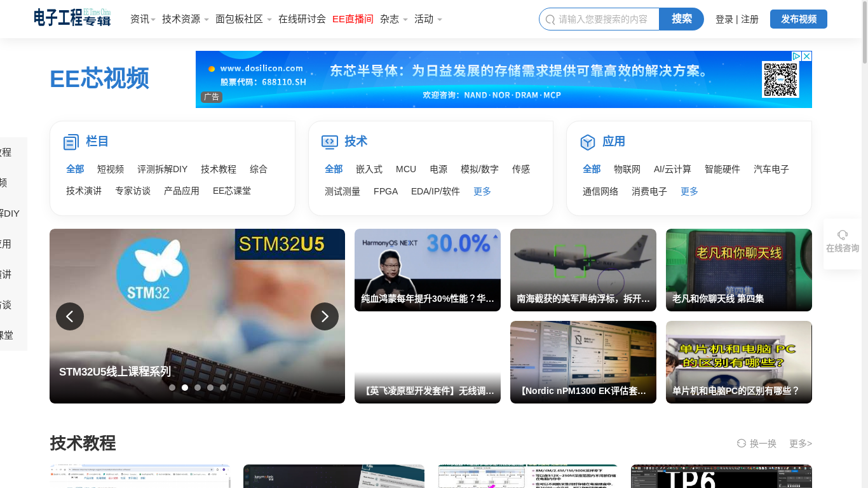Click the 栏目 category panel icon
The height and width of the screenshot is (488, 868).
point(71,142)
